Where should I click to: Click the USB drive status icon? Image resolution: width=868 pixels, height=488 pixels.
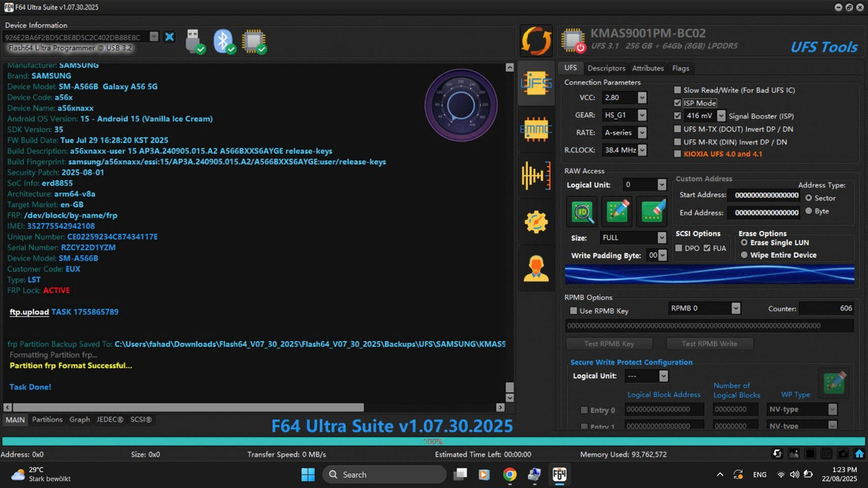pyautogui.click(x=195, y=41)
